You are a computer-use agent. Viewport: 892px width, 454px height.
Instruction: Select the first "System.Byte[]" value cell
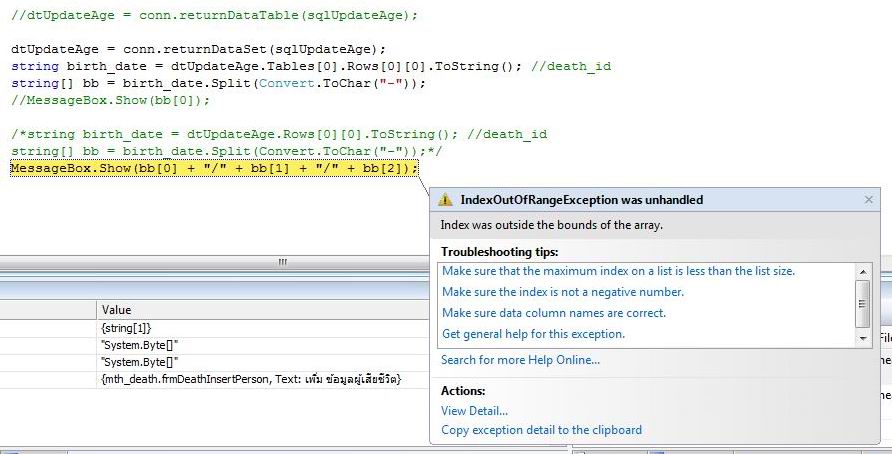click(x=262, y=345)
